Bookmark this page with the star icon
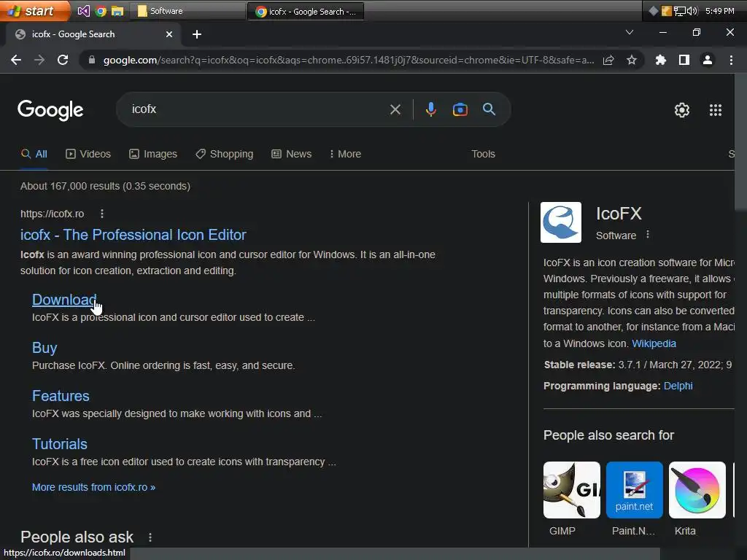The width and height of the screenshot is (747, 560). coord(632,60)
